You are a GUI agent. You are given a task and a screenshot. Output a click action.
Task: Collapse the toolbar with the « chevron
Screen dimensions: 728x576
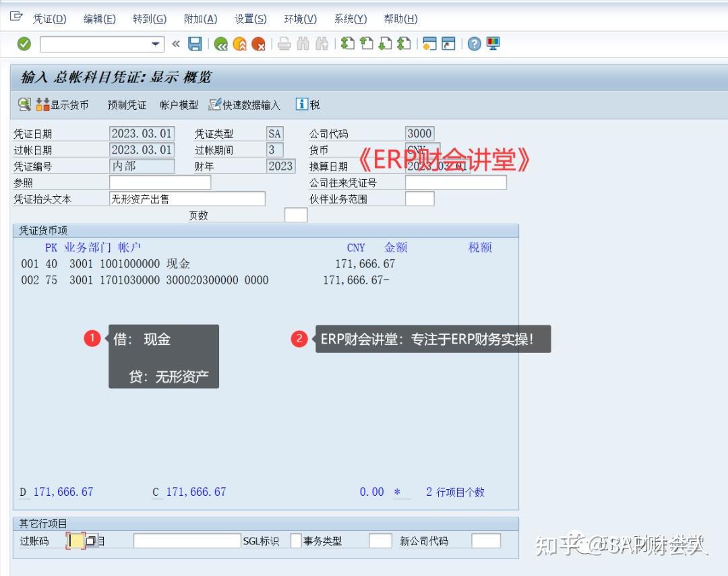(176, 43)
